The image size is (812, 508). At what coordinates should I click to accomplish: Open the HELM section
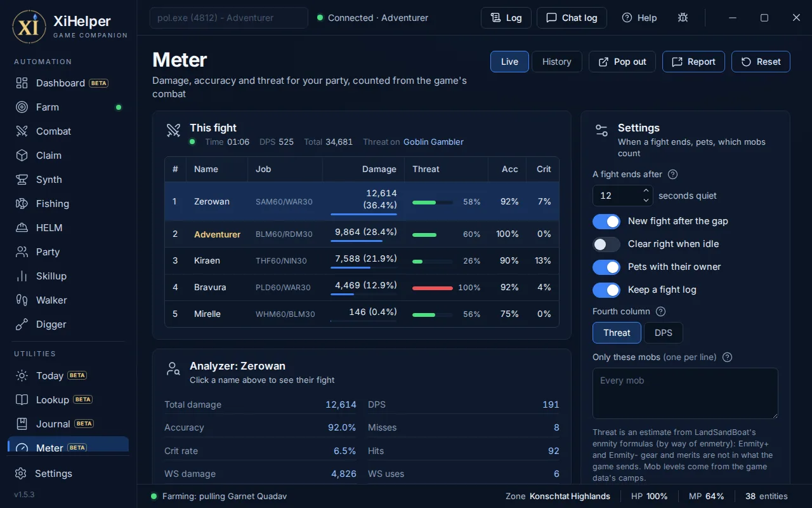click(68, 228)
